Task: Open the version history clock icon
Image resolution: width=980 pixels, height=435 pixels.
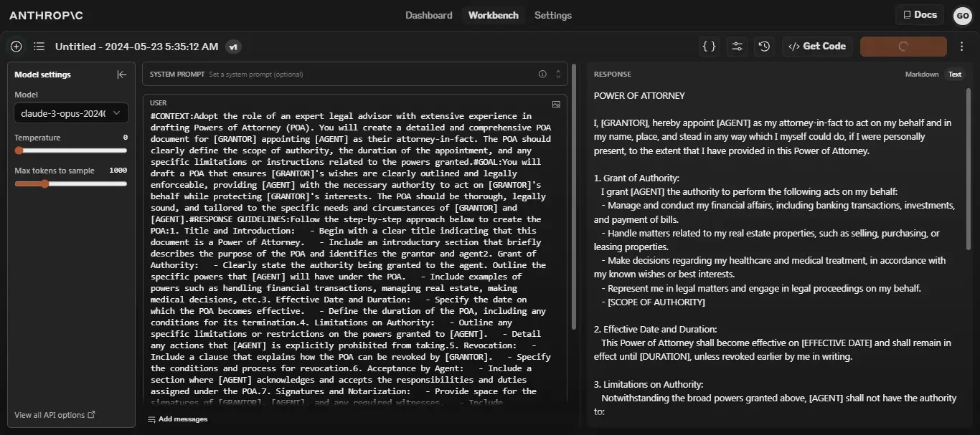Action: [x=764, y=47]
